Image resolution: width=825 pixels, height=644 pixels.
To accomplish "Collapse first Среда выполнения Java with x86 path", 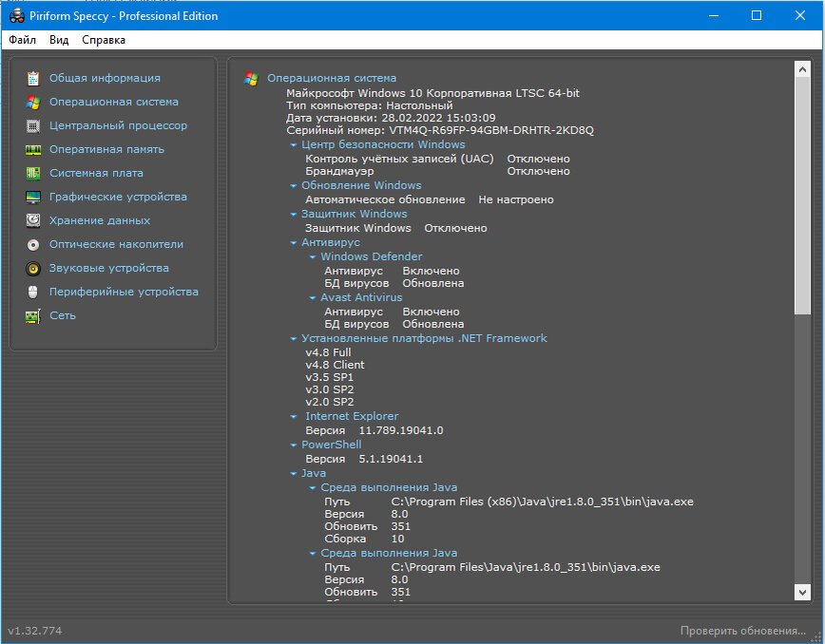I will (x=313, y=488).
